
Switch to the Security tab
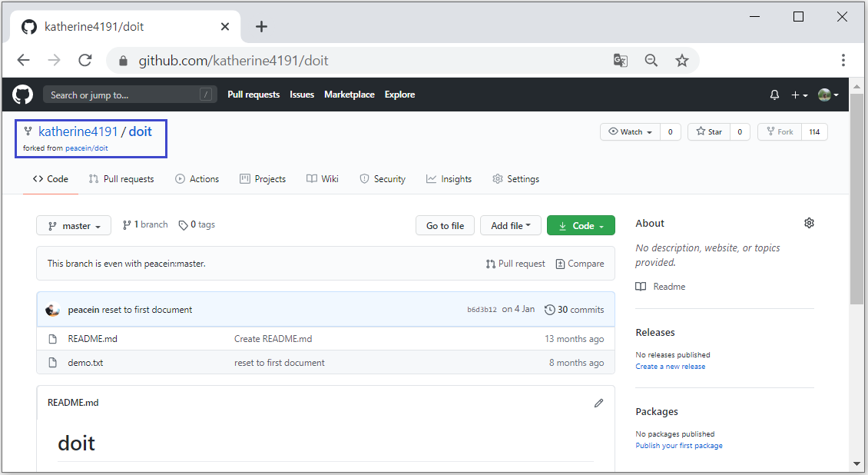pyautogui.click(x=383, y=179)
